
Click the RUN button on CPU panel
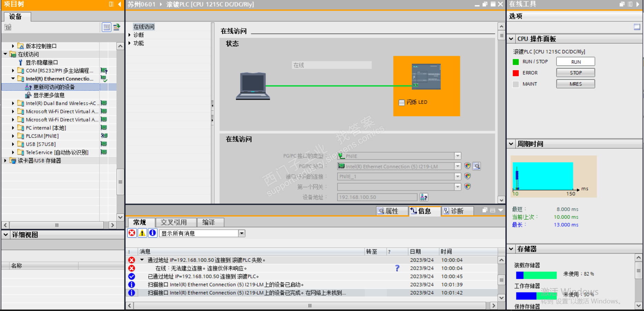click(576, 62)
